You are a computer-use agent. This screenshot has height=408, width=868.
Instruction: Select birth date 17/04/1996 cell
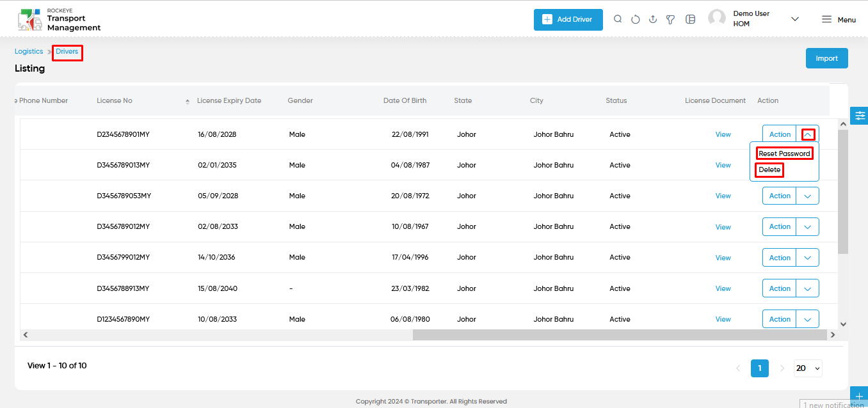[410, 257]
